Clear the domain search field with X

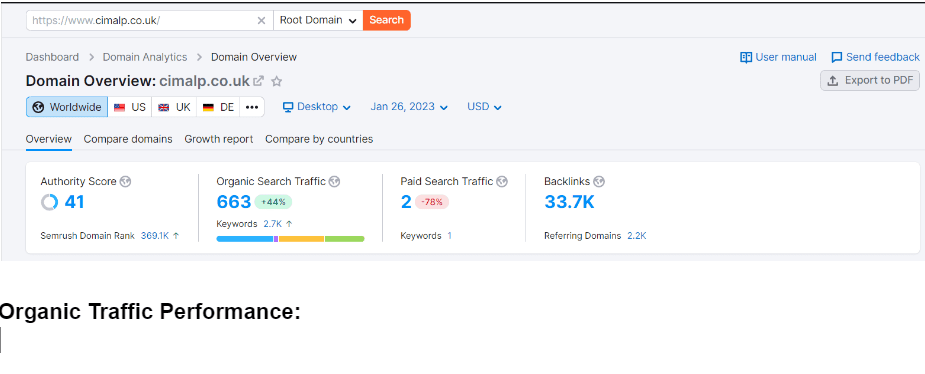coord(261,21)
